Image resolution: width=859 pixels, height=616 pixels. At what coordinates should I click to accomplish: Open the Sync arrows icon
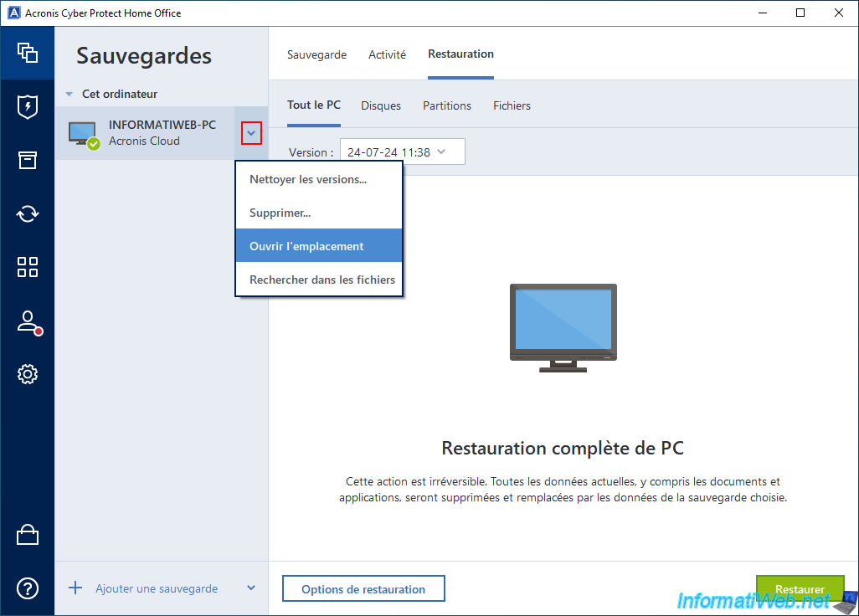(28, 213)
